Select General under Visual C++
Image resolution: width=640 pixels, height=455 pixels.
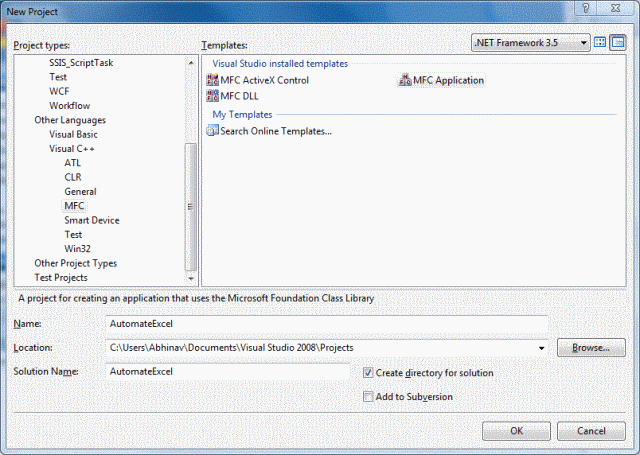click(x=80, y=191)
